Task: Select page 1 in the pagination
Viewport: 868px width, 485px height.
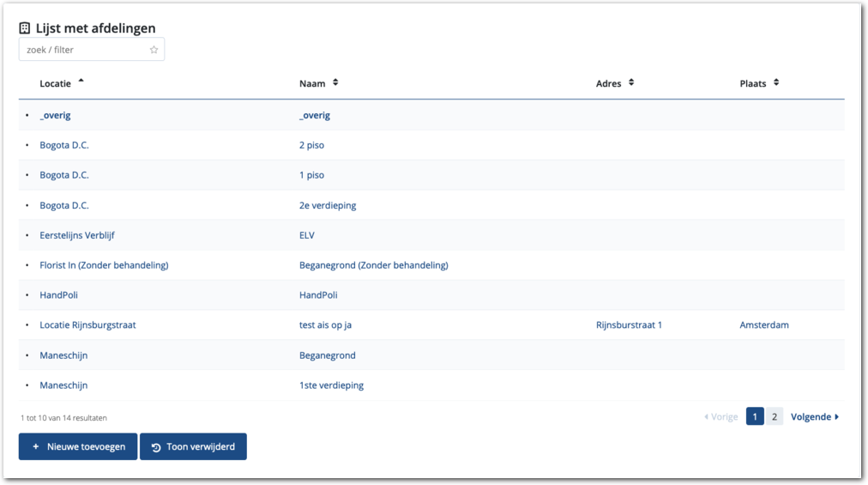Action: 755,416
